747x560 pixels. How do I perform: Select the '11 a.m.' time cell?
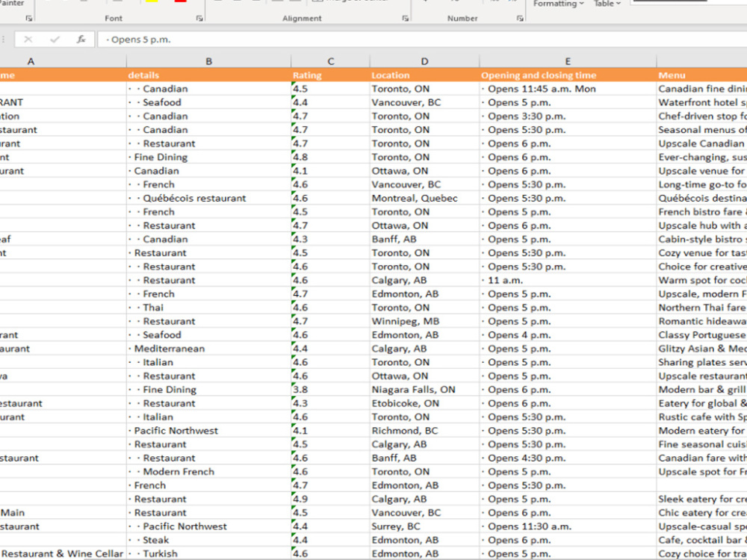point(568,280)
